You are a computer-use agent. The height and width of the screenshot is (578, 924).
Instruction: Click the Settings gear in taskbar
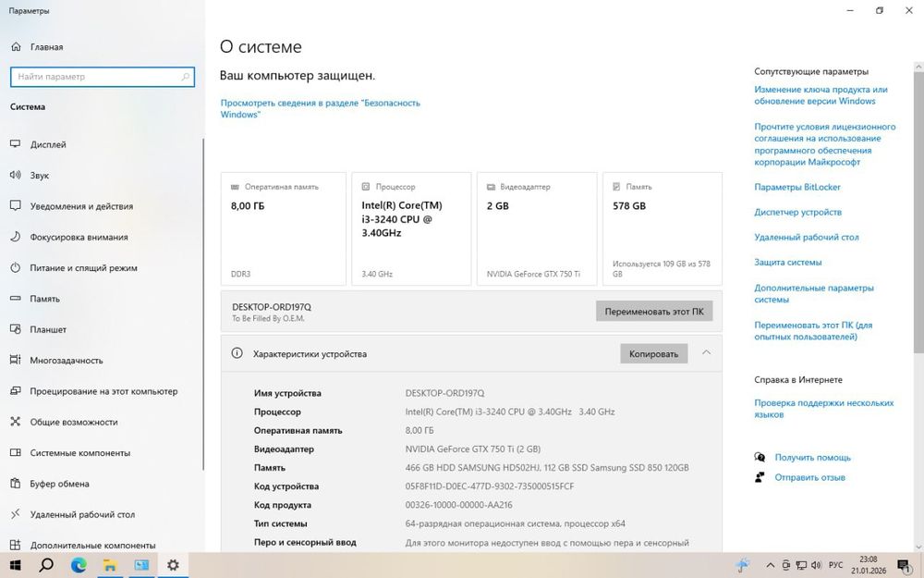click(173, 565)
